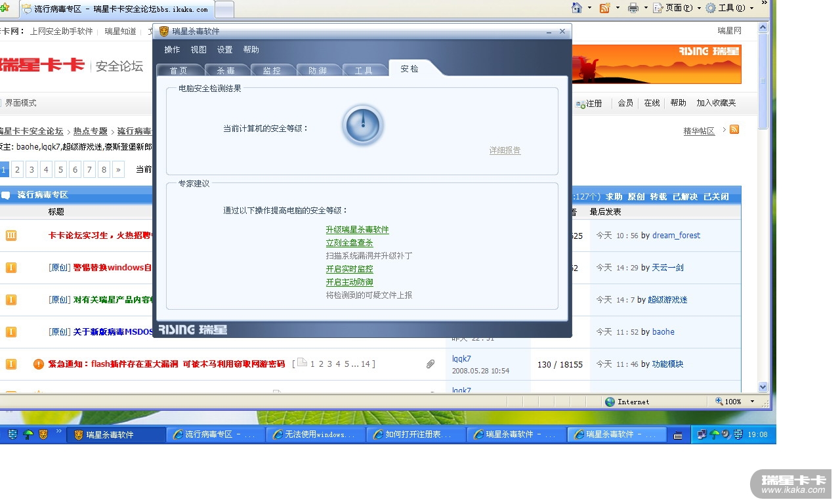
Task: Click the 扫描系统漏洞并升级补丁 text
Action: click(x=369, y=256)
